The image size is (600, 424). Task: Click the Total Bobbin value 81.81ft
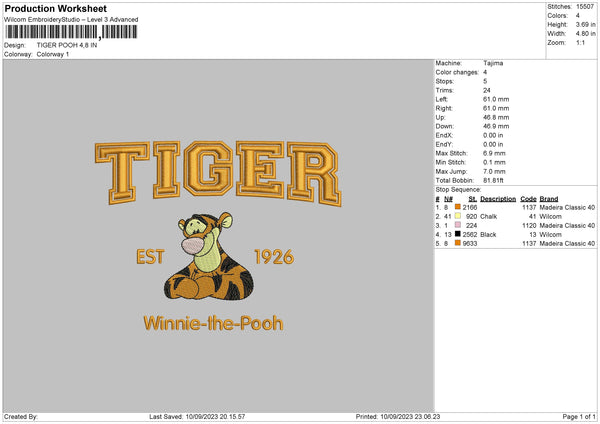[x=493, y=180]
